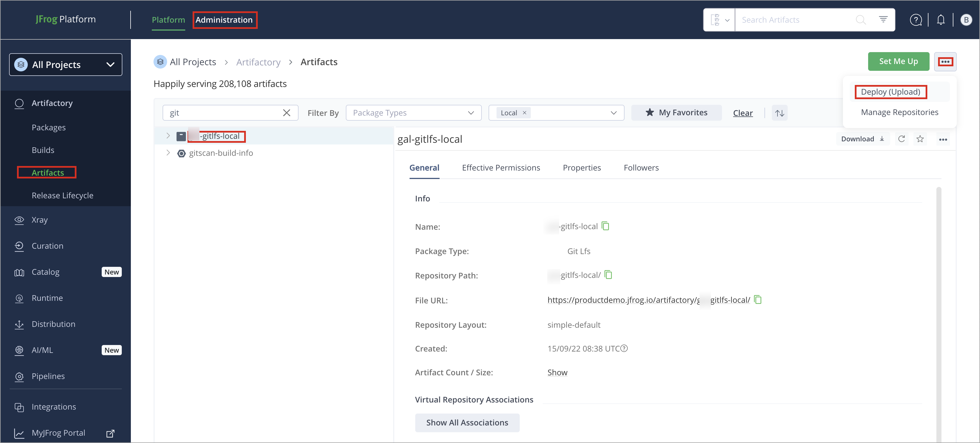980x443 pixels.
Task: Expand the gitscan-build-info tree node
Action: [x=168, y=153]
